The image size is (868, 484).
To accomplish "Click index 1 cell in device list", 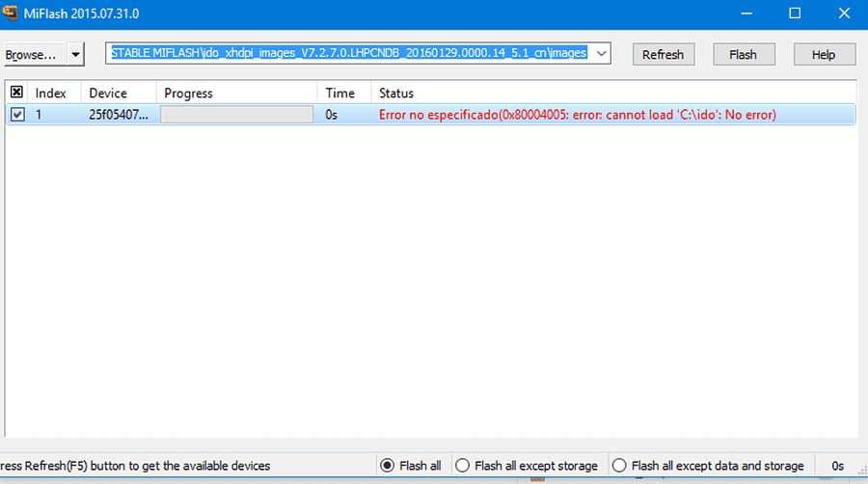I will [39, 115].
